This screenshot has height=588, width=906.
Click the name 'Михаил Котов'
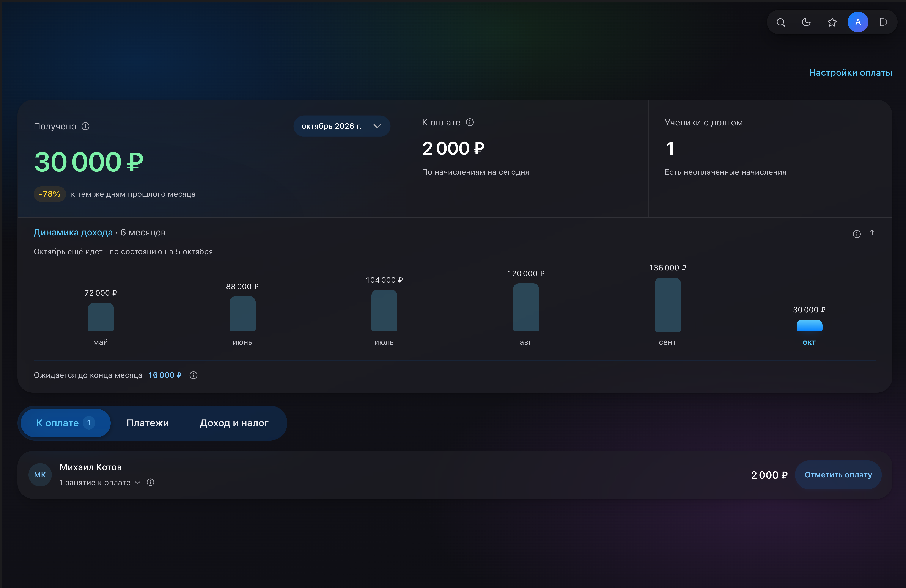[91, 467]
